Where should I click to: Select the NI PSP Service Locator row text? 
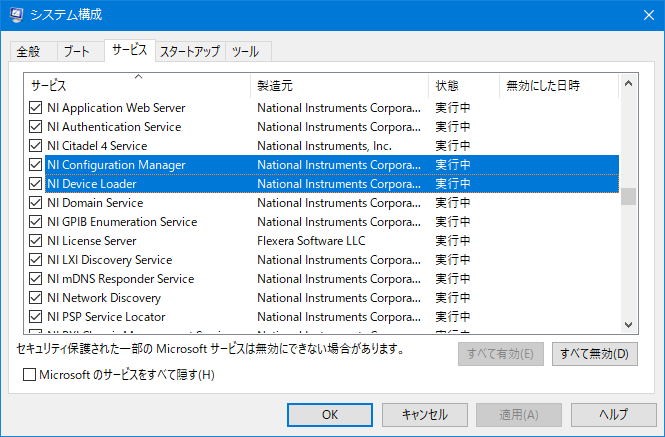106,317
